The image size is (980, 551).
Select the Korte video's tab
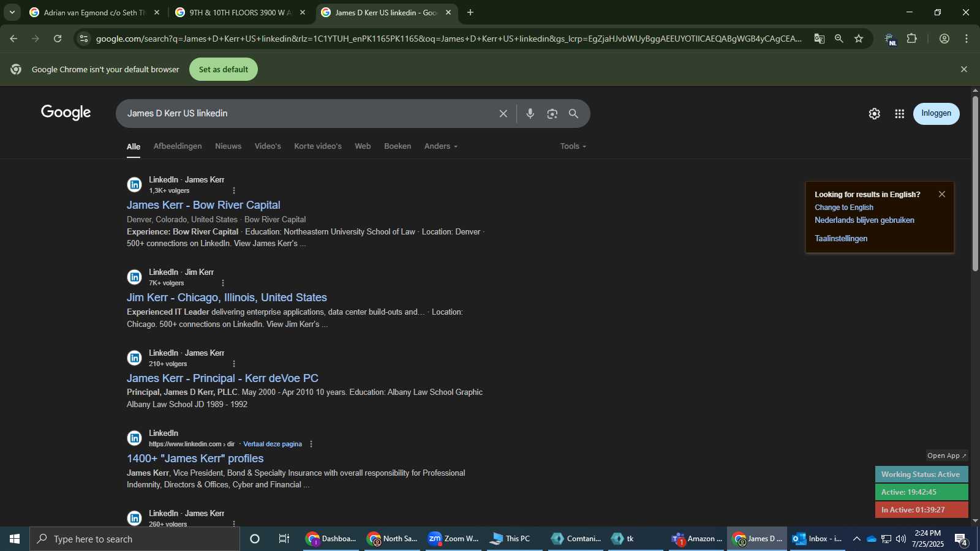(x=318, y=146)
